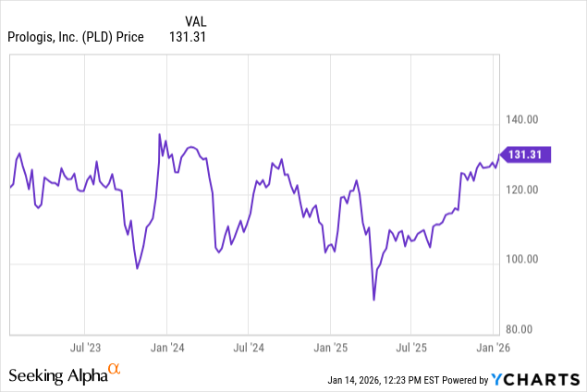This screenshot has height=392, width=587.
Task: Click the Jan '26 x-axis label
Action: tap(492, 348)
